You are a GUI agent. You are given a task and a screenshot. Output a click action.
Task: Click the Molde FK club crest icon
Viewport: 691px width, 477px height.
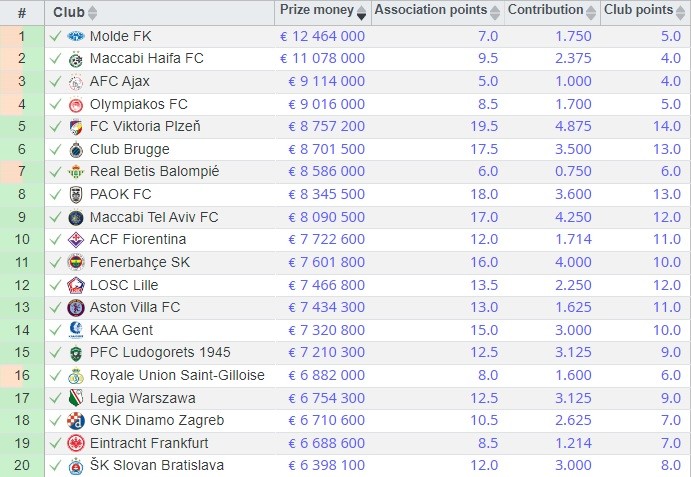click(x=76, y=36)
